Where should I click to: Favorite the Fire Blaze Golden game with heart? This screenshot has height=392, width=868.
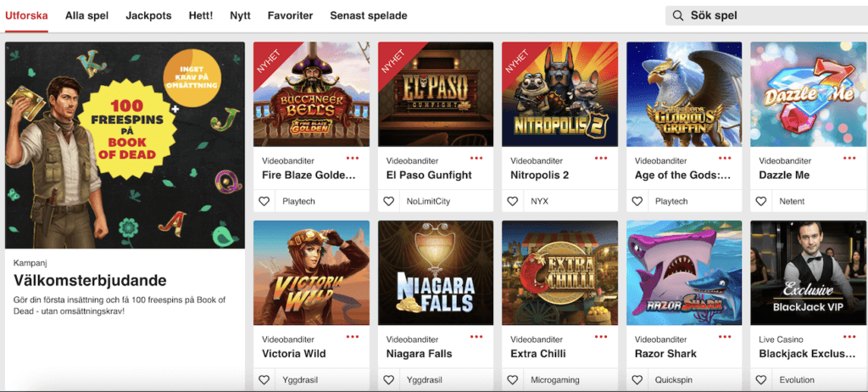(x=264, y=201)
